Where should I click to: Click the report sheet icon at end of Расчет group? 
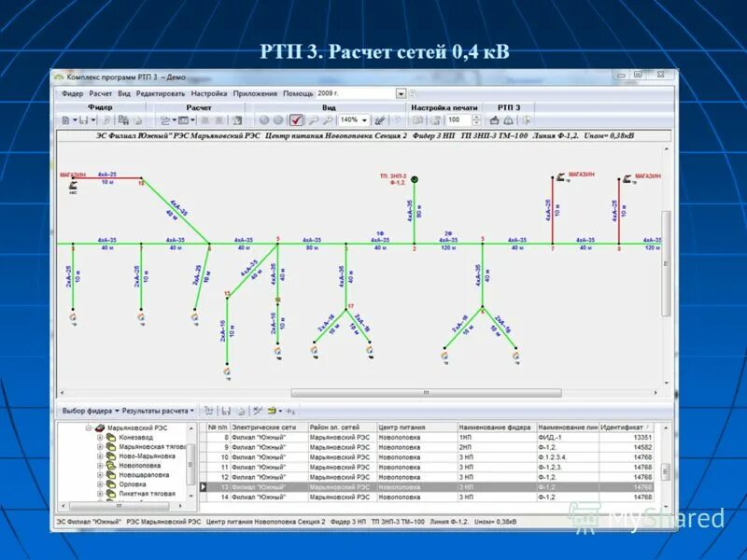click(237, 120)
